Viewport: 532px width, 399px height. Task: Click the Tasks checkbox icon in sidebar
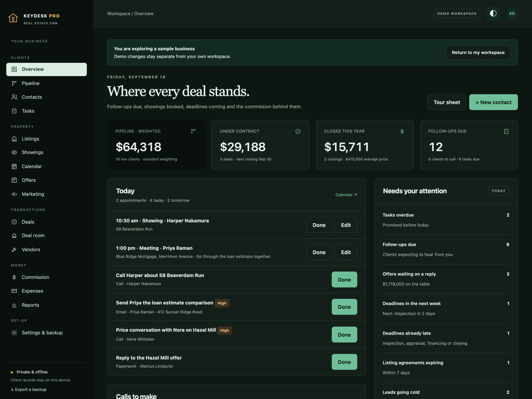click(14, 111)
